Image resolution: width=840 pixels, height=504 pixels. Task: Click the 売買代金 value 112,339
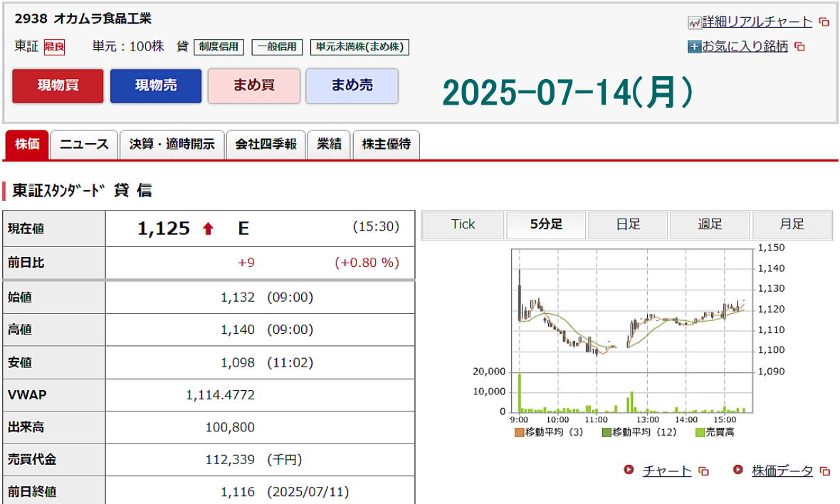point(230,460)
